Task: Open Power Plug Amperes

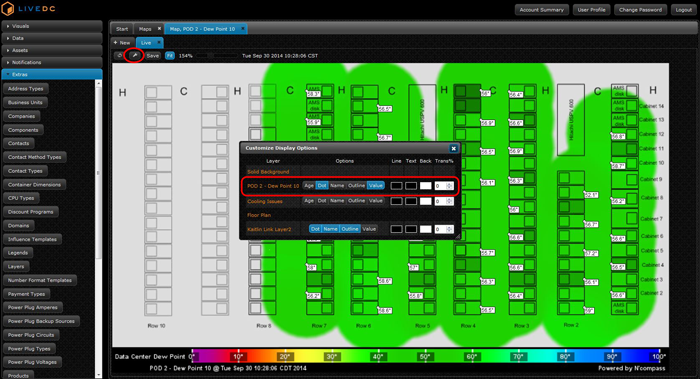Action: pyautogui.click(x=33, y=308)
